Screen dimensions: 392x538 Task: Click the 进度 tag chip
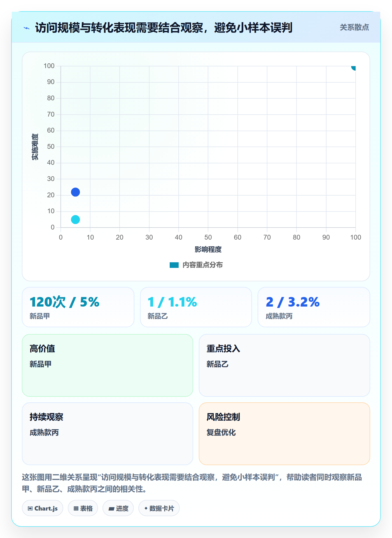click(118, 508)
